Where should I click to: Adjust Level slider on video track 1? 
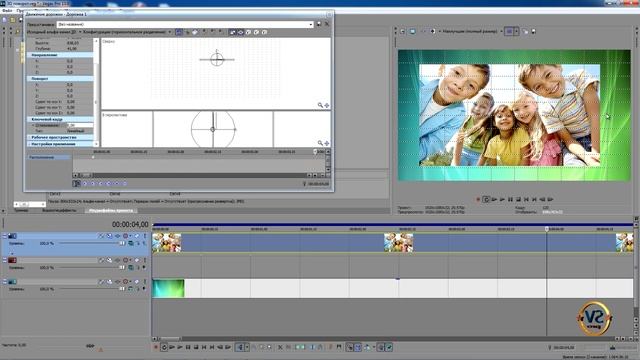click(x=122, y=243)
